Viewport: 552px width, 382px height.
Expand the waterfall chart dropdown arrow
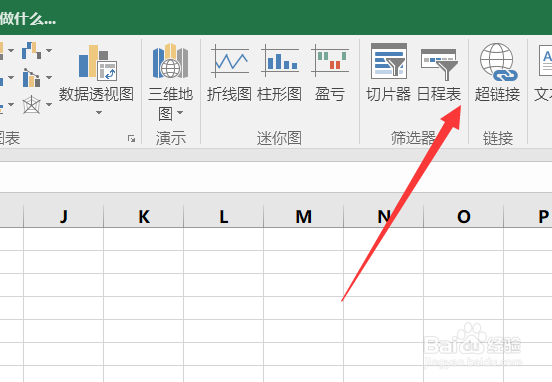49,50
